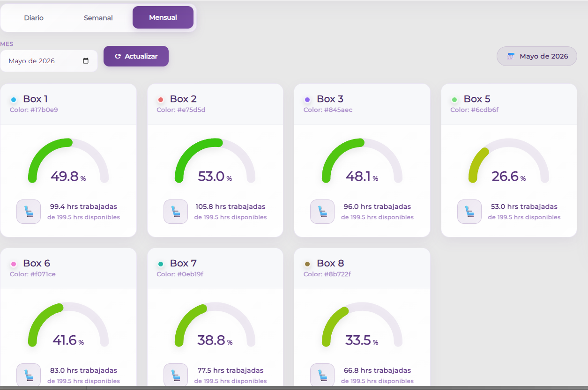Click the dental chair icon in Box 6
The width and height of the screenshot is (588, 390).
[29, 375]
